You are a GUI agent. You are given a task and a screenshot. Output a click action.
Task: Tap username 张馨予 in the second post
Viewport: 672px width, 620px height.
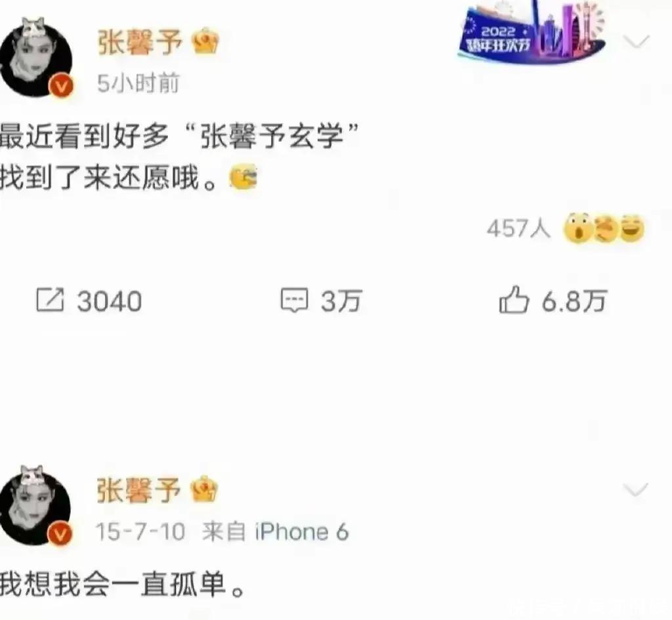[138, 489]
